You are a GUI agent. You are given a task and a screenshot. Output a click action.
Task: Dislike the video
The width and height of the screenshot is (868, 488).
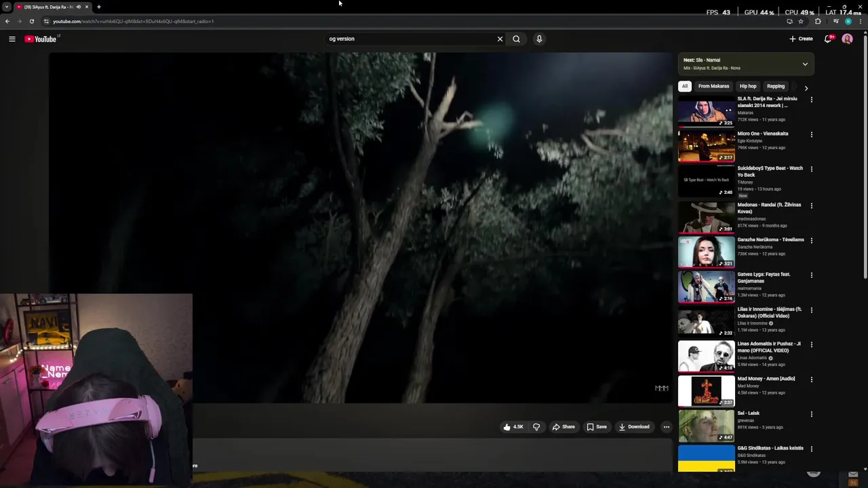pyautogui.click(x=536, y=427)
